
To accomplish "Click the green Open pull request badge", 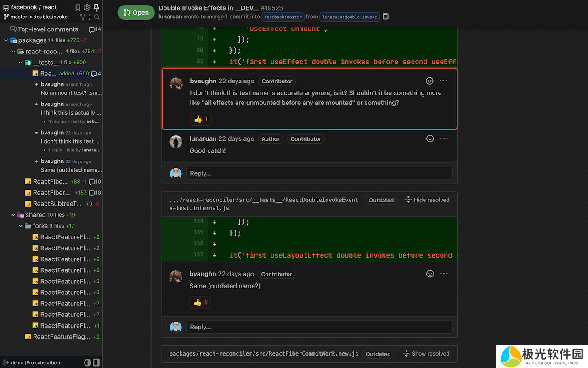I will 136,12.
